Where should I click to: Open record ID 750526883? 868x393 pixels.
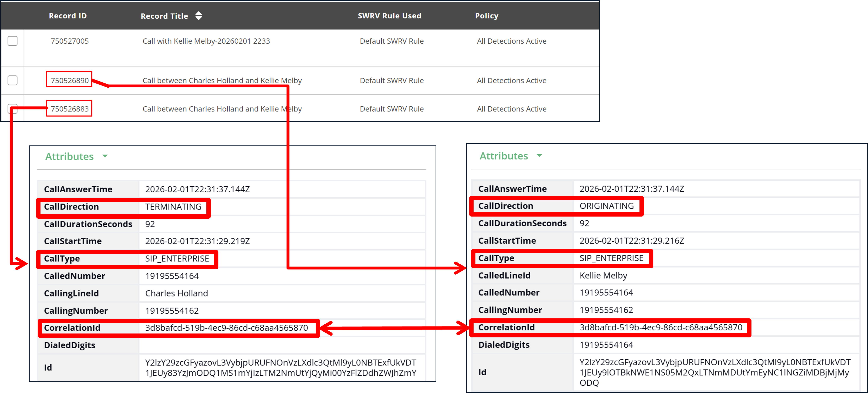[x=69, y=108]
